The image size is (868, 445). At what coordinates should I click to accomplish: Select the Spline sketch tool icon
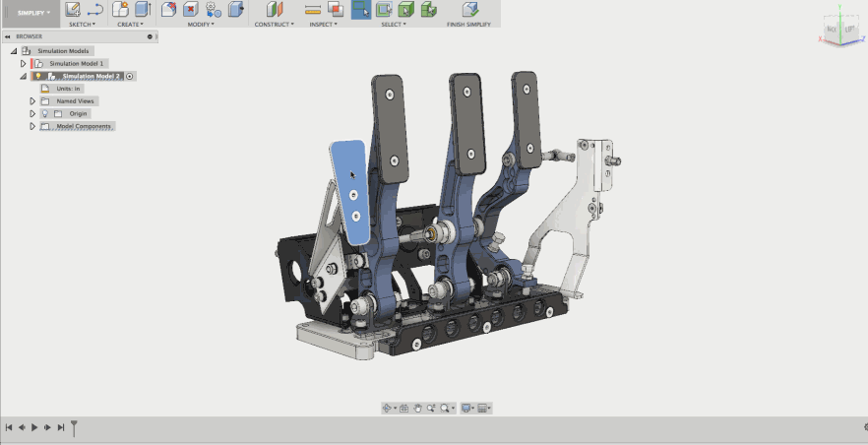95,10
